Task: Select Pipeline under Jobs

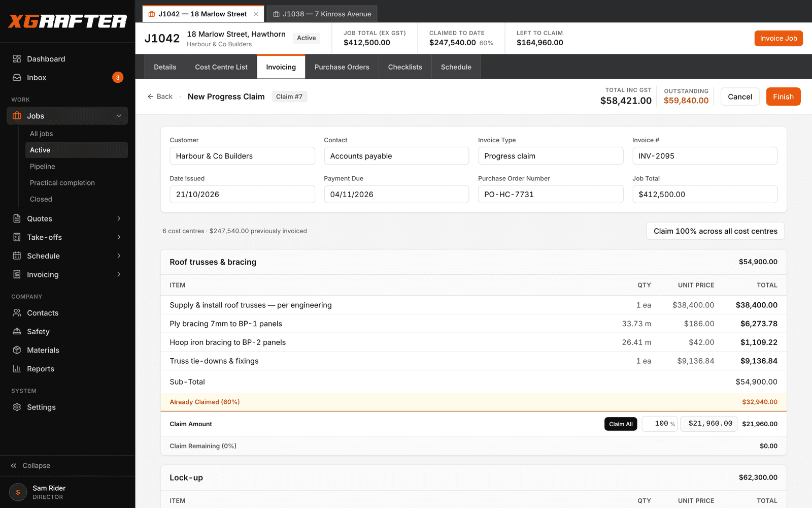Action: pos(43,167)
